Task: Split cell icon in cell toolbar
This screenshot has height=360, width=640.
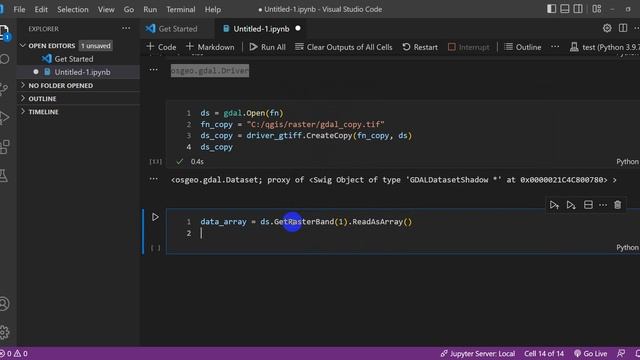Action: (x=588, y=205)
